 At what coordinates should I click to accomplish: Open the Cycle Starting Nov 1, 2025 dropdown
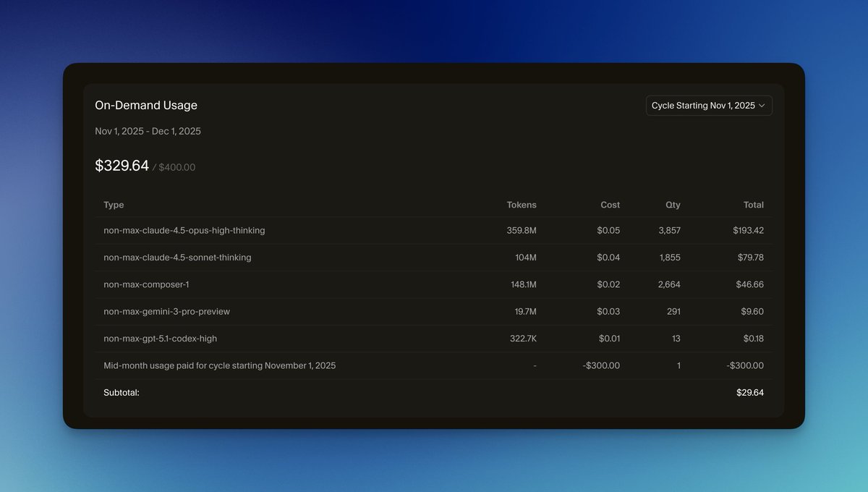click(x=709, y=106)
